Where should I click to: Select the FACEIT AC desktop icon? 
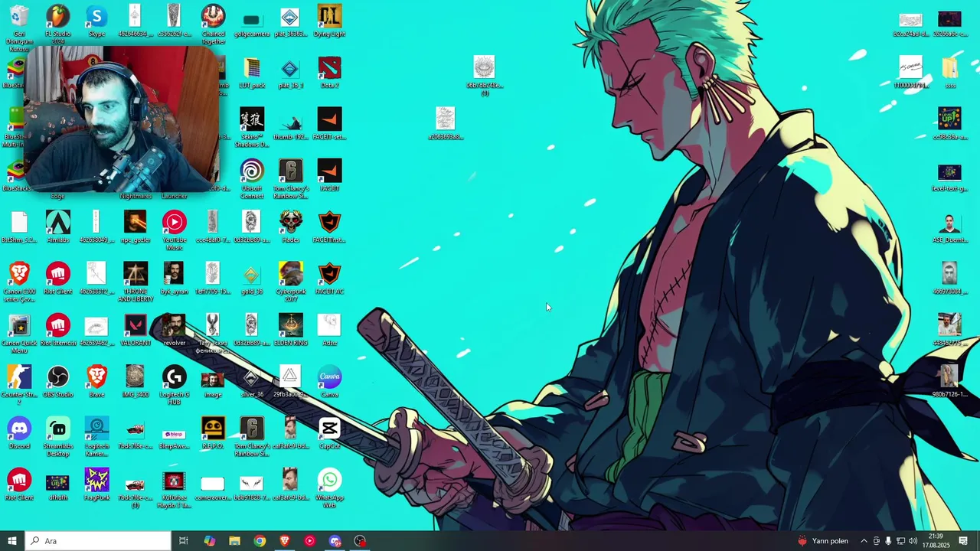(329, 279)
